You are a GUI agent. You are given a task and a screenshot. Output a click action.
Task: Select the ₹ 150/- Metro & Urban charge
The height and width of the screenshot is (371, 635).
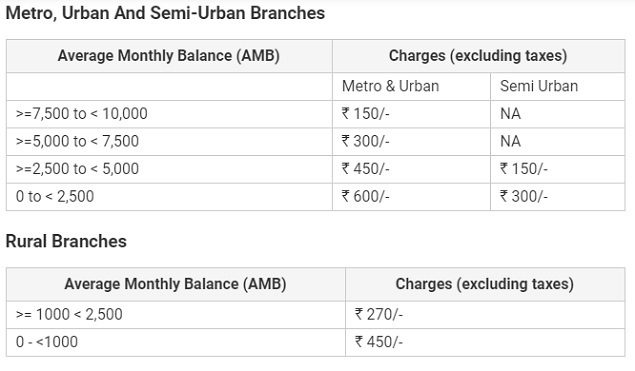[366, 114]
